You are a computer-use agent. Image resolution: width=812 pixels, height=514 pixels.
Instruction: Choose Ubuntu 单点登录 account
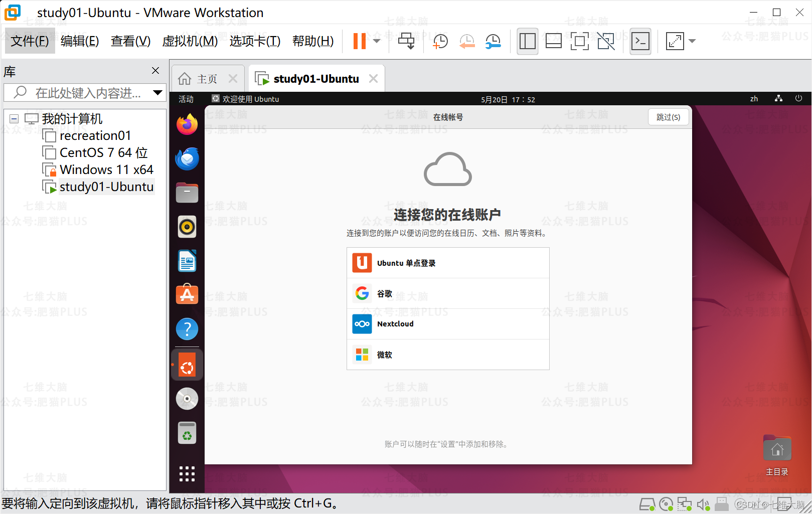(448, 263)
